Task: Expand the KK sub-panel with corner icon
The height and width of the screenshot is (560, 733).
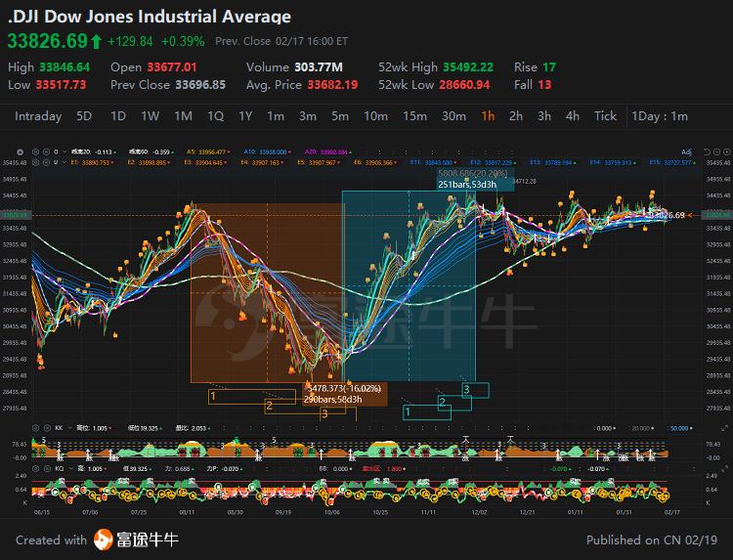Action: (x=724, y=428)
